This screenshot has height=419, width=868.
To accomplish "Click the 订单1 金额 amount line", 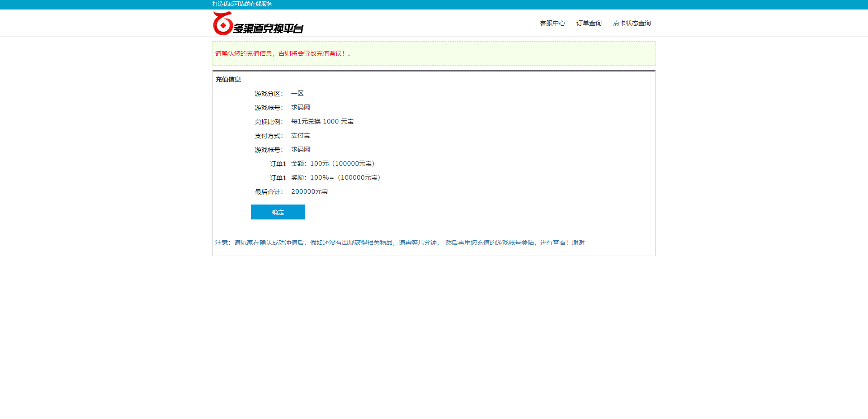I will click(322, 163).
